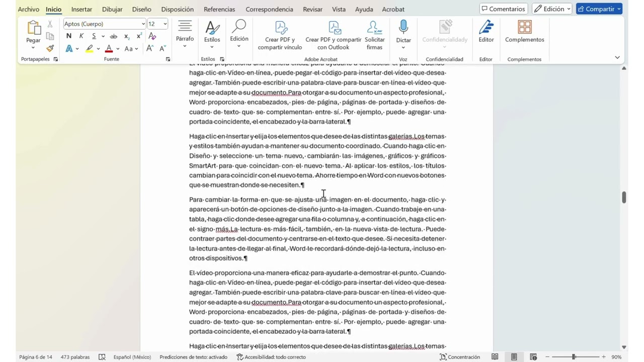The image size is (644, 362).
Task: Open the Estilos gallery
Action: 212,34
